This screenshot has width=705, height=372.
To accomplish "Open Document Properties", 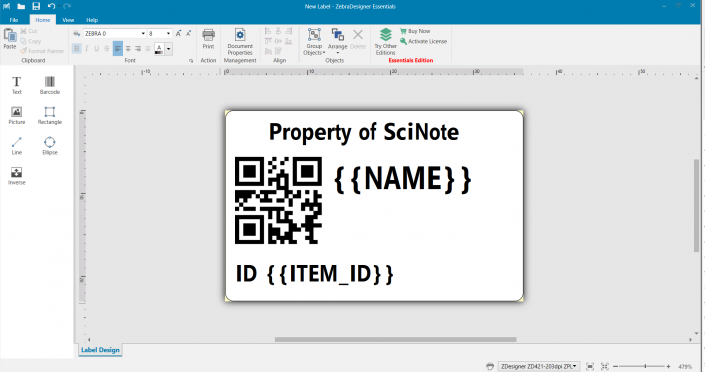I will point(240,42).
